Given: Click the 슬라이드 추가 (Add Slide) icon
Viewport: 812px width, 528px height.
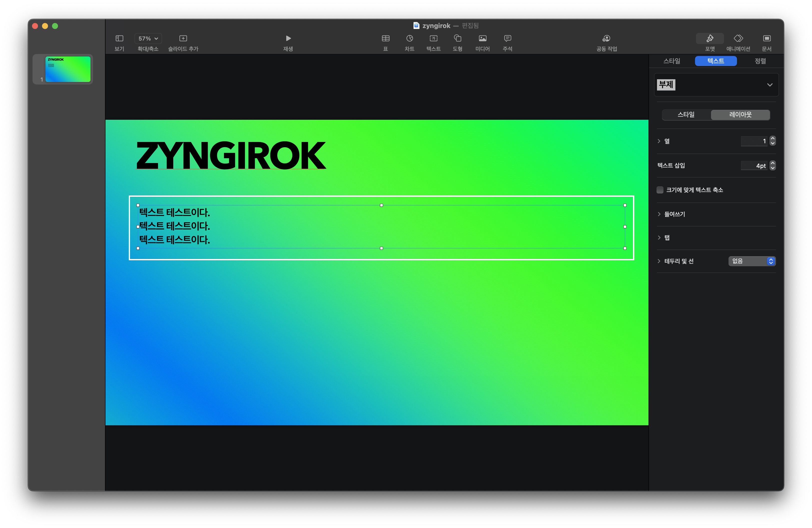Looking at the screenshot, I should 183,38.
